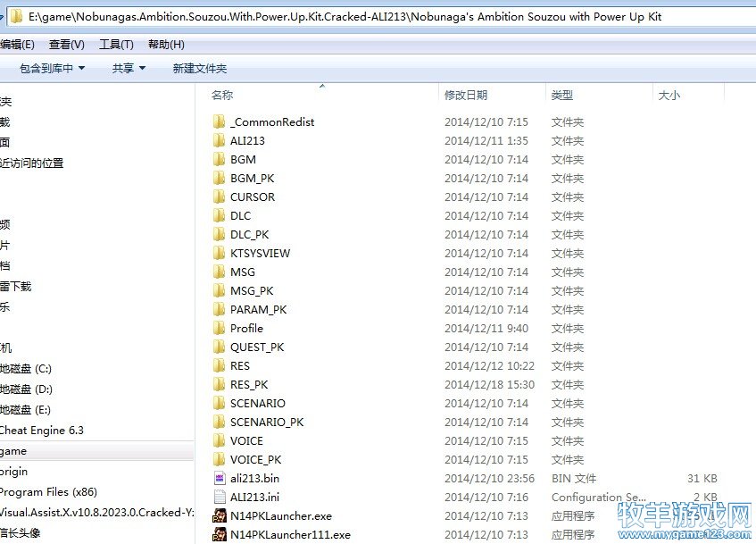Viewport: 756px width, 544px height.
Task: Select 地磁盘 (D:) in navigation pane
Action: [26, 389]
